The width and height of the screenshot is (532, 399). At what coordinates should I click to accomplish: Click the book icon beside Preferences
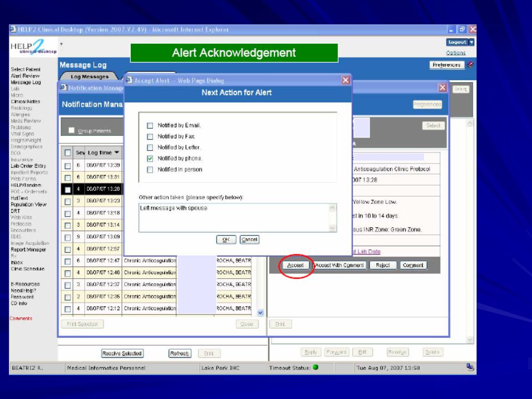tap(470, 64)
